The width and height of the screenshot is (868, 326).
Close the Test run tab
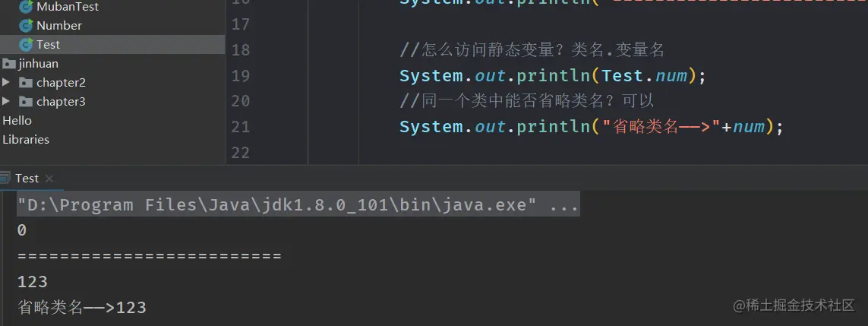point(49,179)
